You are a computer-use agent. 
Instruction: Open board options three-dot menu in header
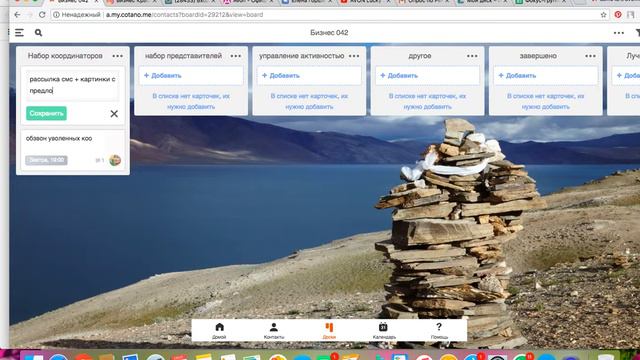(618, 33)
